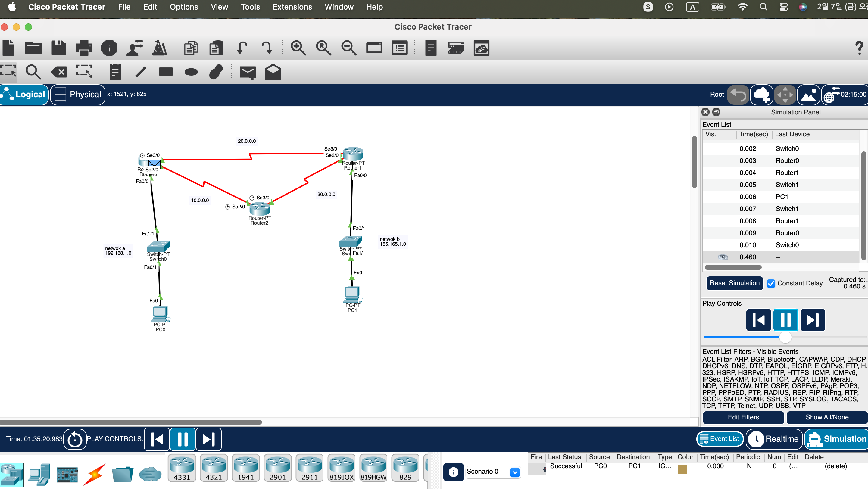Switch to Realtime mode
Viewport: 868px width, 489px height.
pyautogui.click(x=774, y=439)
